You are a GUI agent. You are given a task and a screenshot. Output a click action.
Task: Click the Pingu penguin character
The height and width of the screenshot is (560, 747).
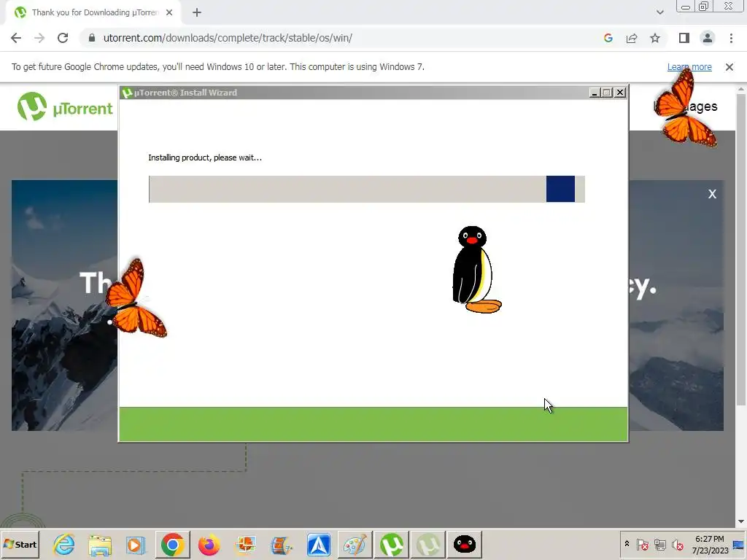click(476, 270)
